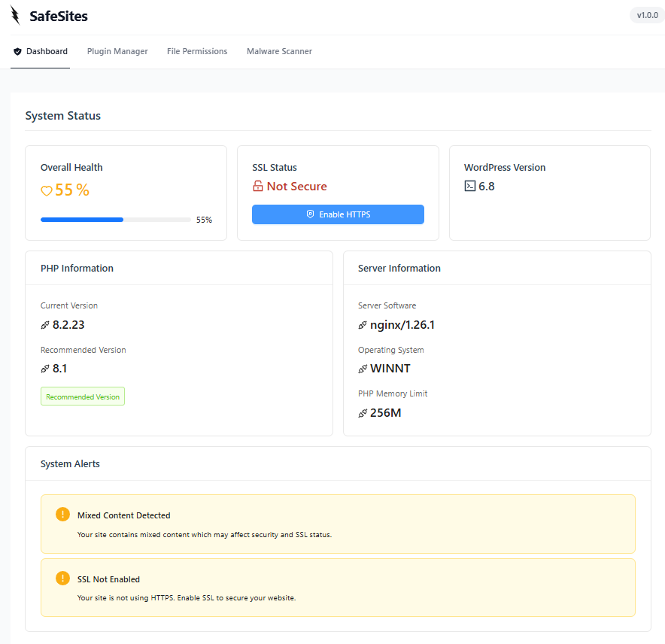The image size is (665, 644).
Task: Click the unlocked padlock Not Secure icon
Action: [x=258, y=187]
